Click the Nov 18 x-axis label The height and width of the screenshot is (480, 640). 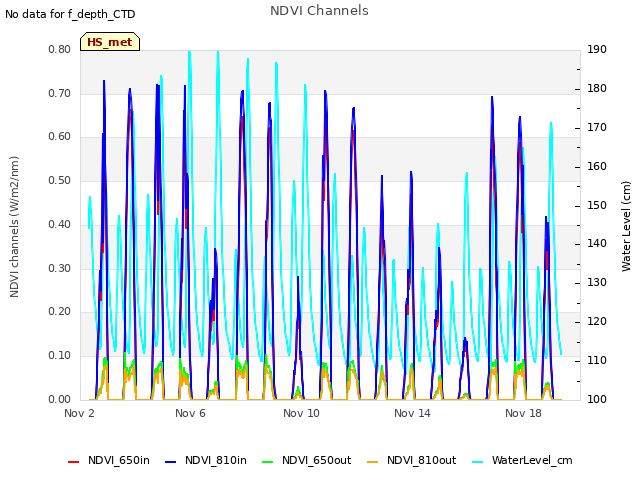[523, 413]
